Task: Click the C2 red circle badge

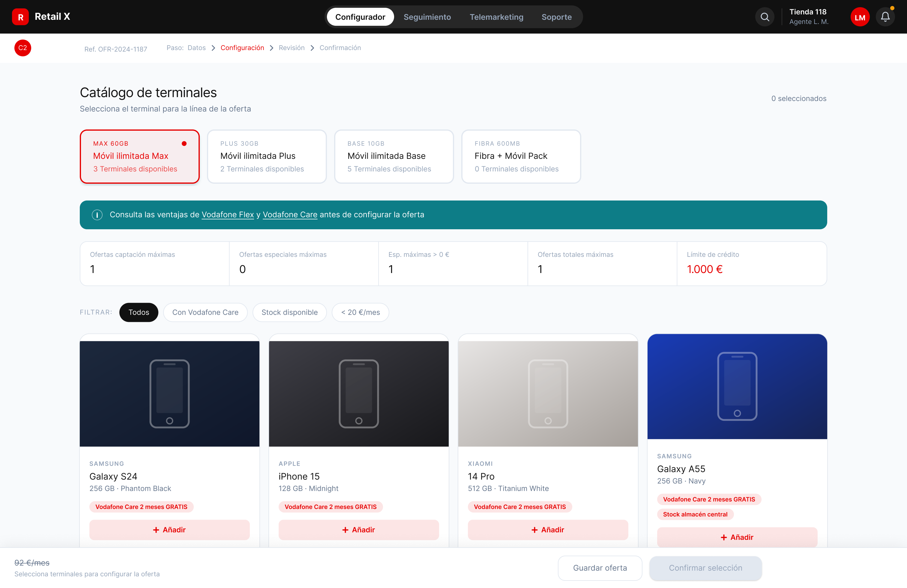Action: [22, 48]
